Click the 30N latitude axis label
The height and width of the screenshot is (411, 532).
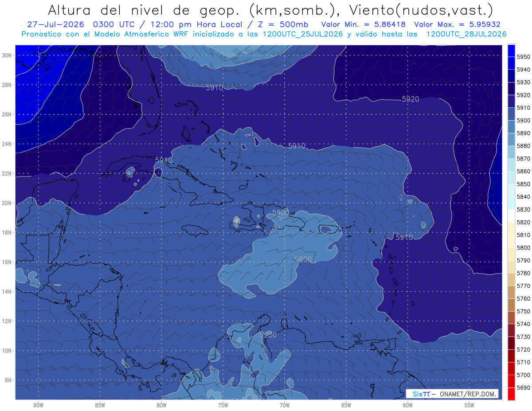(7, 55)
